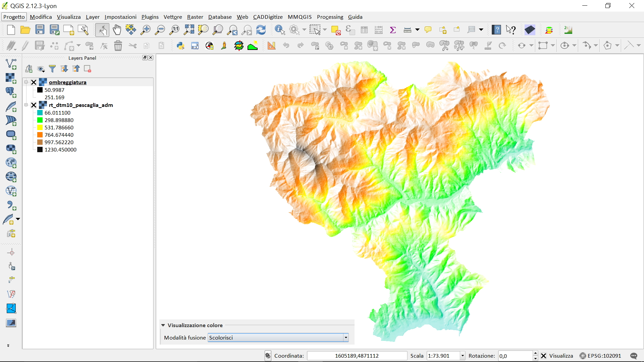Open the Field Calculator sigma icon
Viewport: 644px width, 362px height.
[393, 30]
